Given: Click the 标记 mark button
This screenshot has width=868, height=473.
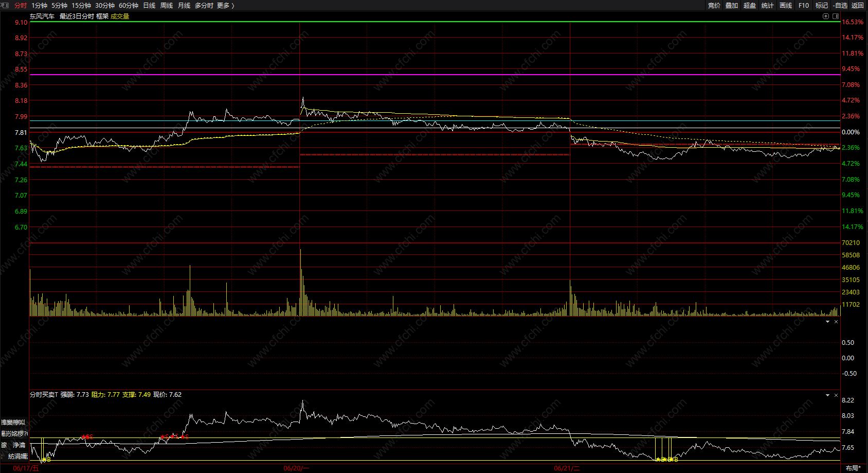Looking at the screenshot, I should 822,5.
